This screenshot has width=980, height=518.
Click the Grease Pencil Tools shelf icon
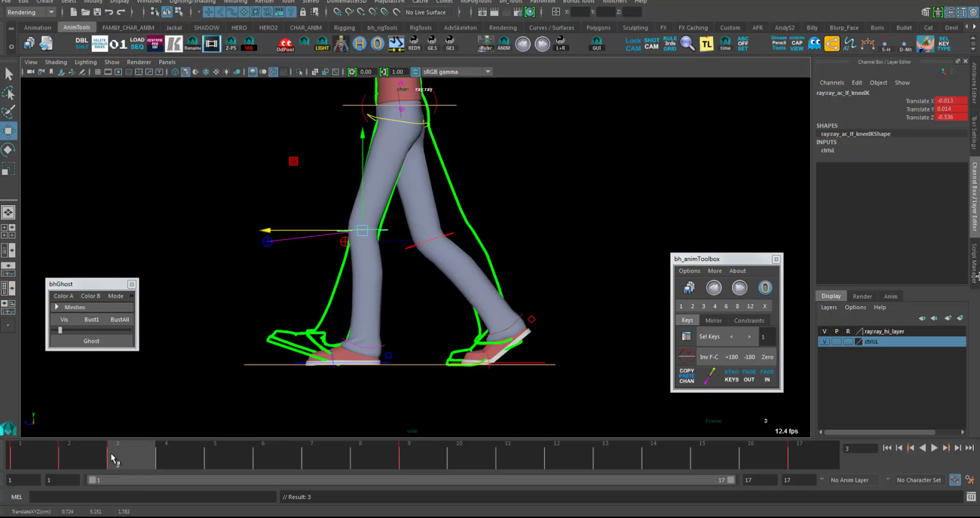pos(778,43)
